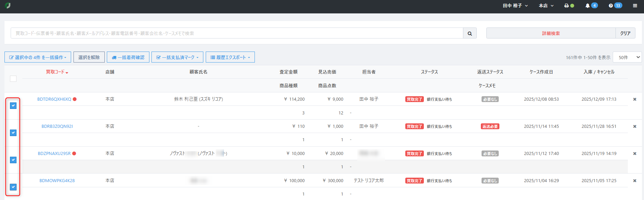The width and height of the screenshot is (644, 200).
Task: Click red dot beside BDTDR6QXH6XQ
Action: coord(75,99)
